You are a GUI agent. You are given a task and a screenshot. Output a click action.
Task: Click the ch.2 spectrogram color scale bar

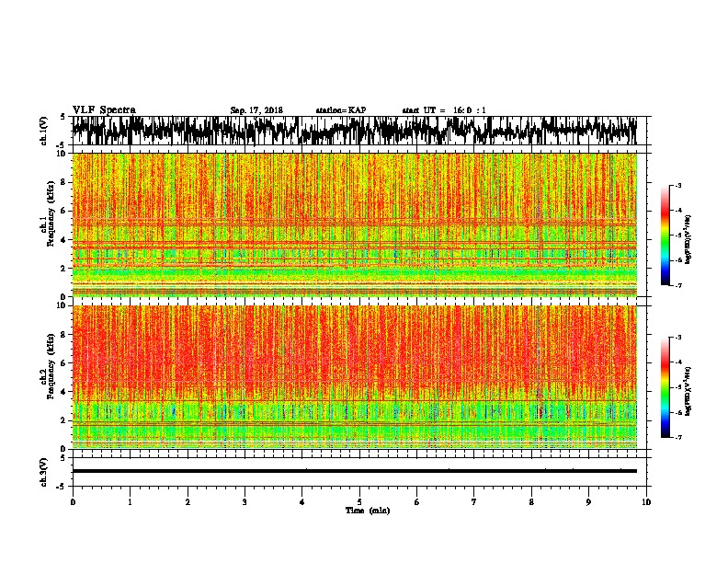click(665, 387)
